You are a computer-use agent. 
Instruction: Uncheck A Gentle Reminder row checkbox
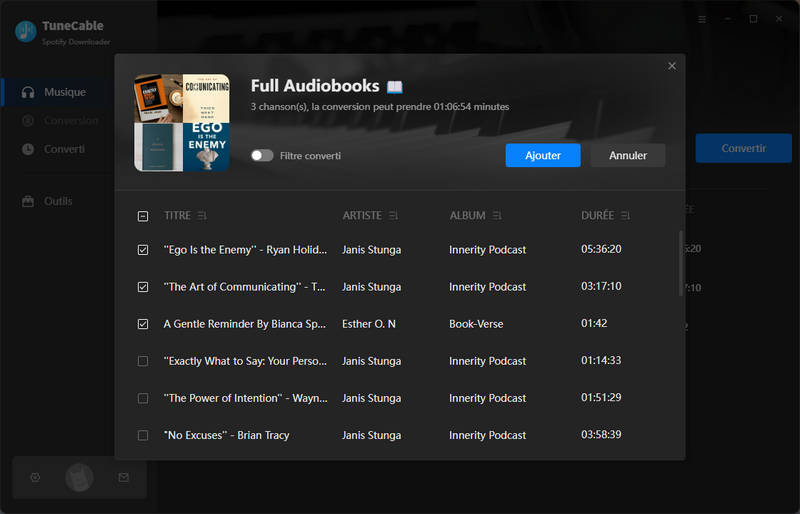point(143,324)
